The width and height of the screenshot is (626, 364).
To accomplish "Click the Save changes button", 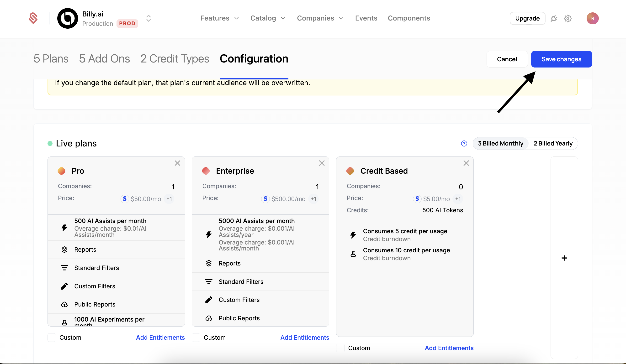I will [x=561, y=59].
